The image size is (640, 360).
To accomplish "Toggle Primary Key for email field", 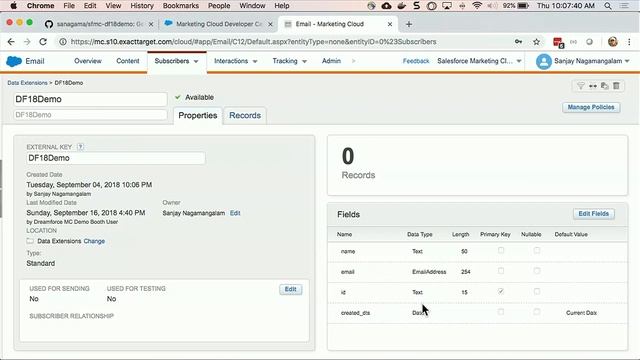I will pyautogui.click(x=501, y=271).
